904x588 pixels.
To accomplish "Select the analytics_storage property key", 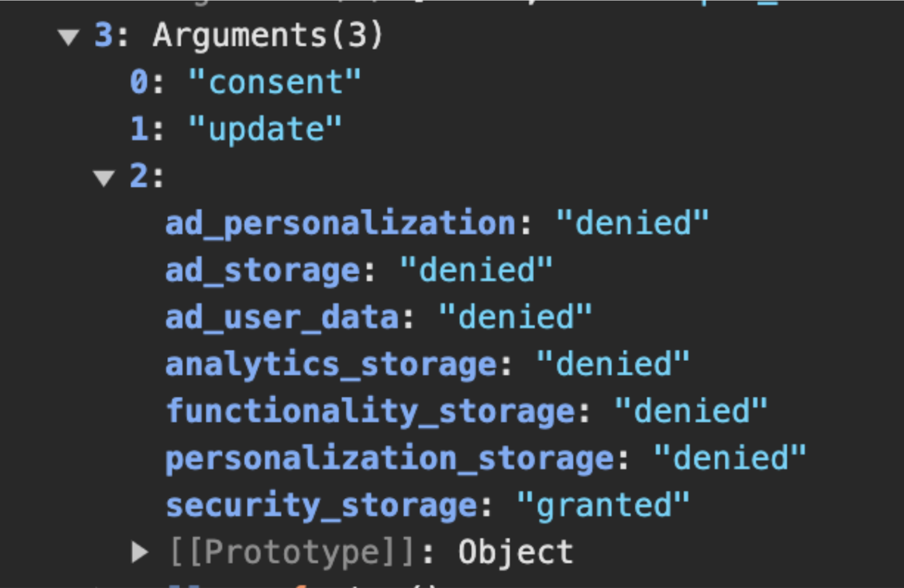I will click(331, 365).
